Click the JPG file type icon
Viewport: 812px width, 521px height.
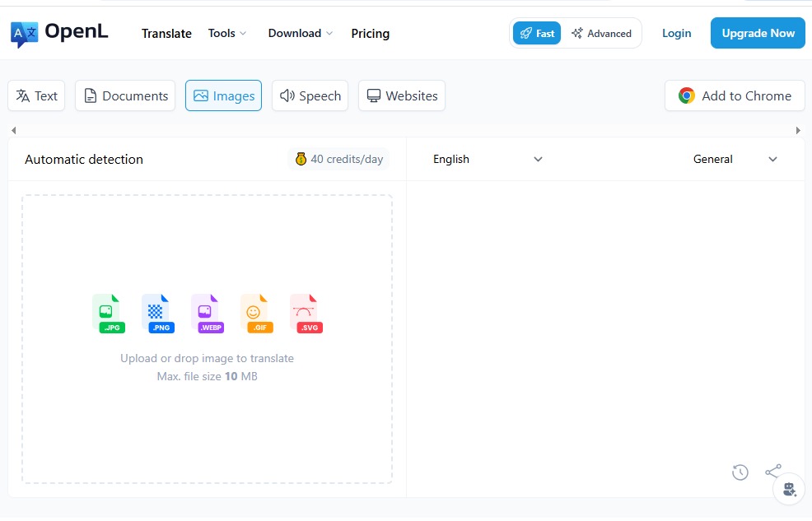coord(107,313)
